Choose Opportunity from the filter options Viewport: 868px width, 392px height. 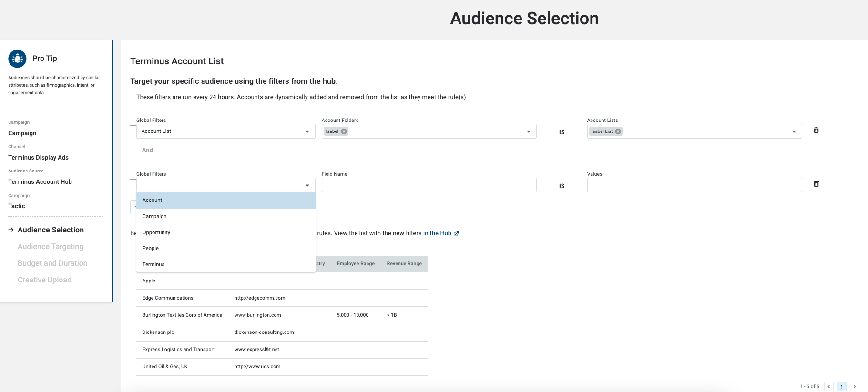coord(226,232)
